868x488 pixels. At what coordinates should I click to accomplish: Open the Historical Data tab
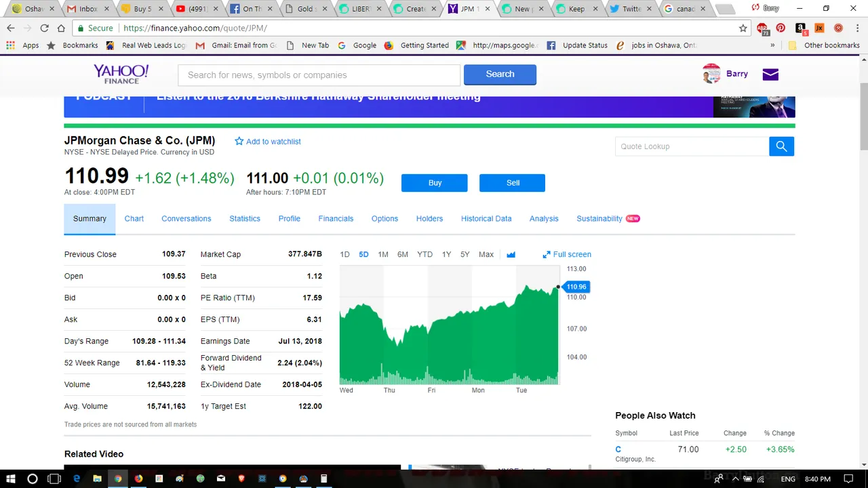click(486, 219)
